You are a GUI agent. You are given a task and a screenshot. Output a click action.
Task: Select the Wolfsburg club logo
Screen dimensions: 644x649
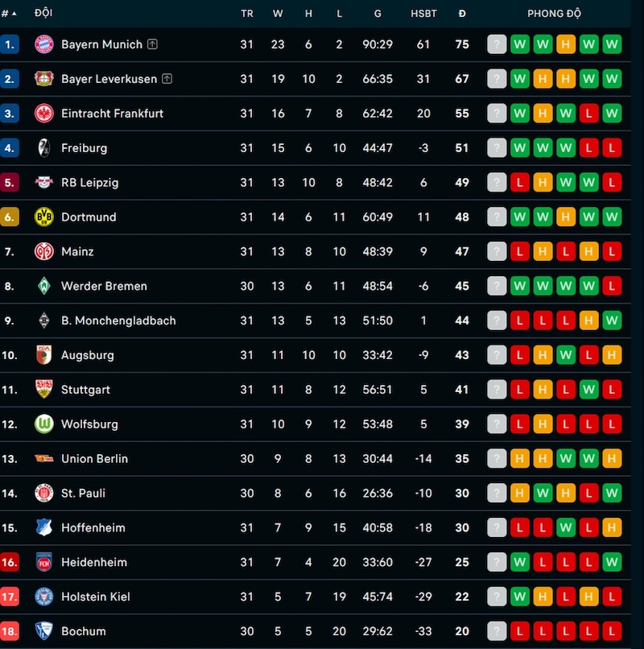pyautogui.click(x=43, y=424)
